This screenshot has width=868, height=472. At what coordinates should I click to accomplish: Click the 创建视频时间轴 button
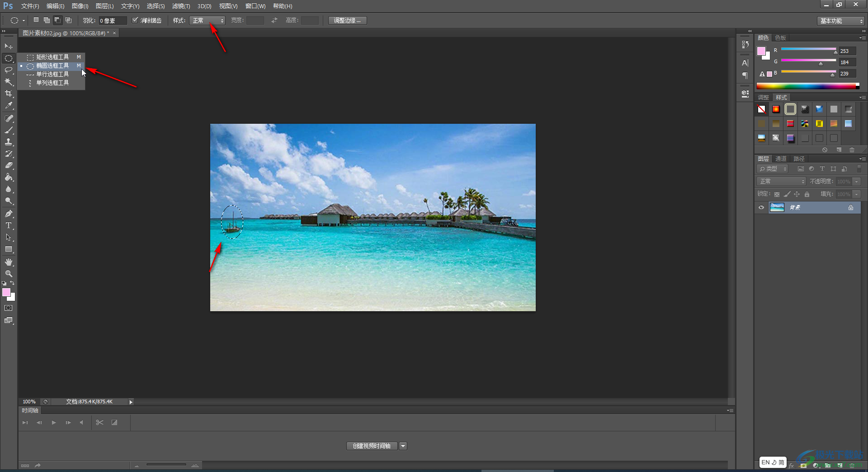(372, 446)
